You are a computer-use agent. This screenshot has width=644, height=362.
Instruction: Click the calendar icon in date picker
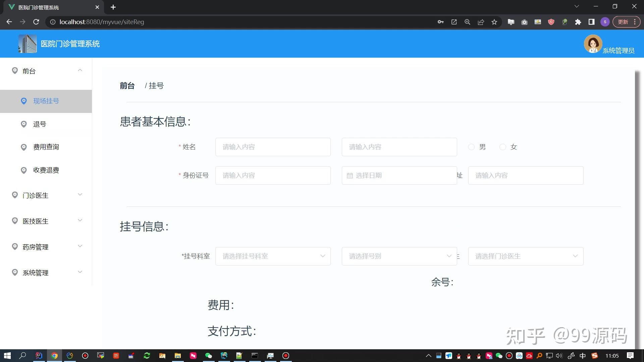pyautogui.click(x=350, y=176)
